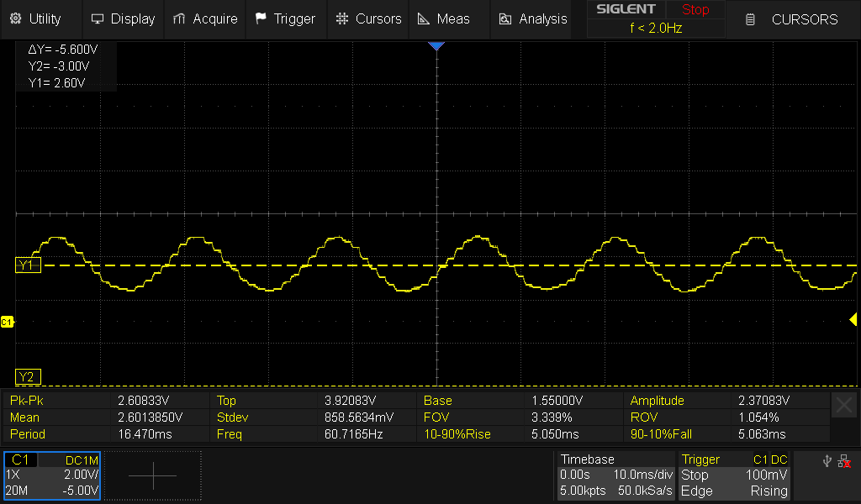Open the Acquire menu
The height and width of the screenshot is (504, 861).
pos(205,19)
